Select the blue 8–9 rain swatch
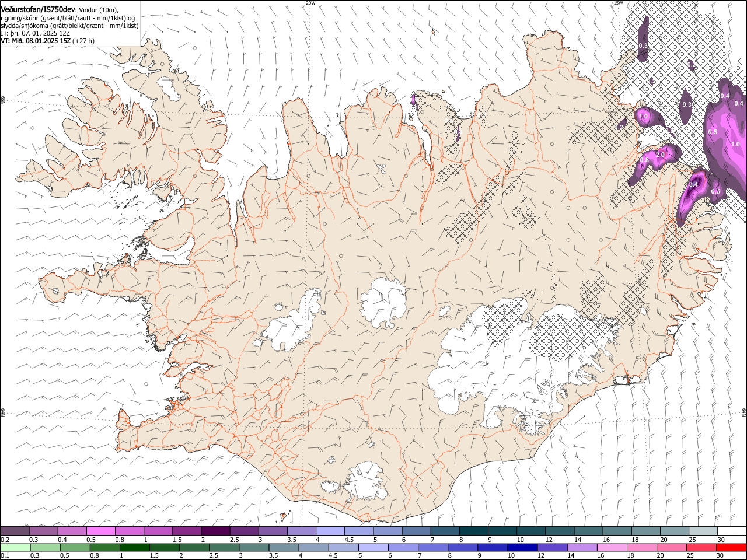Viewport: 747px width, 560px height. [x=463, y=547]
